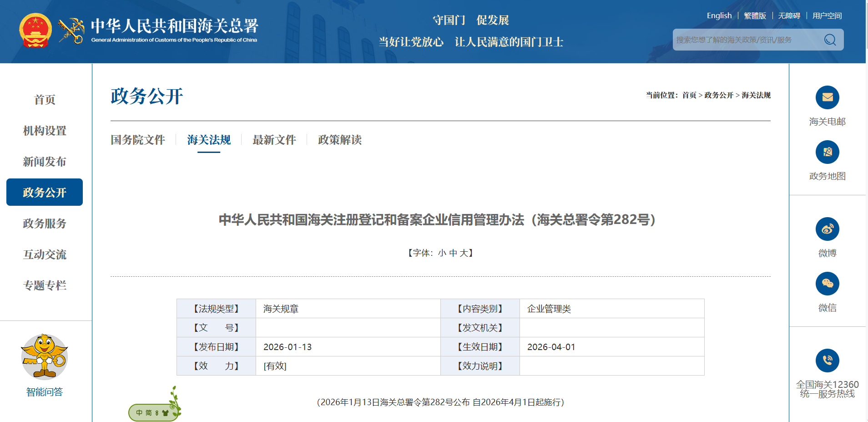This screenshot has height=422, width=868.
Task: Click the 12360 hotline phone icon
Action: (x=827, y=361)
